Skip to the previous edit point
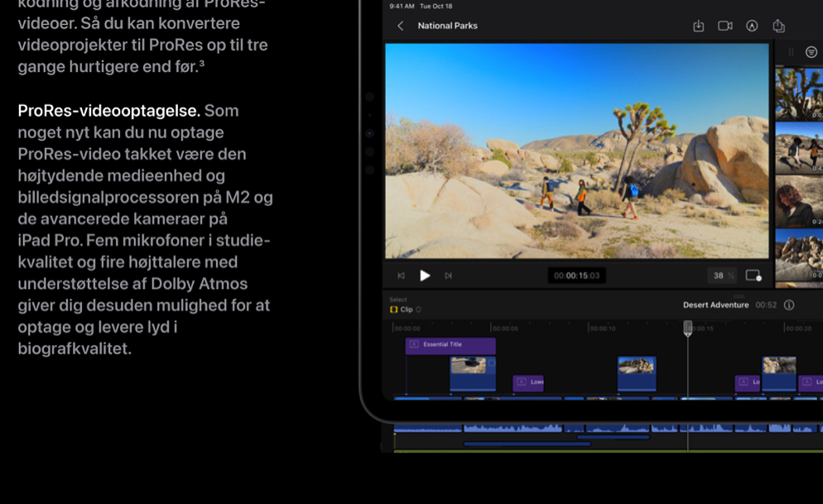This screenshot has height=504, width=823. click(402, 276)
